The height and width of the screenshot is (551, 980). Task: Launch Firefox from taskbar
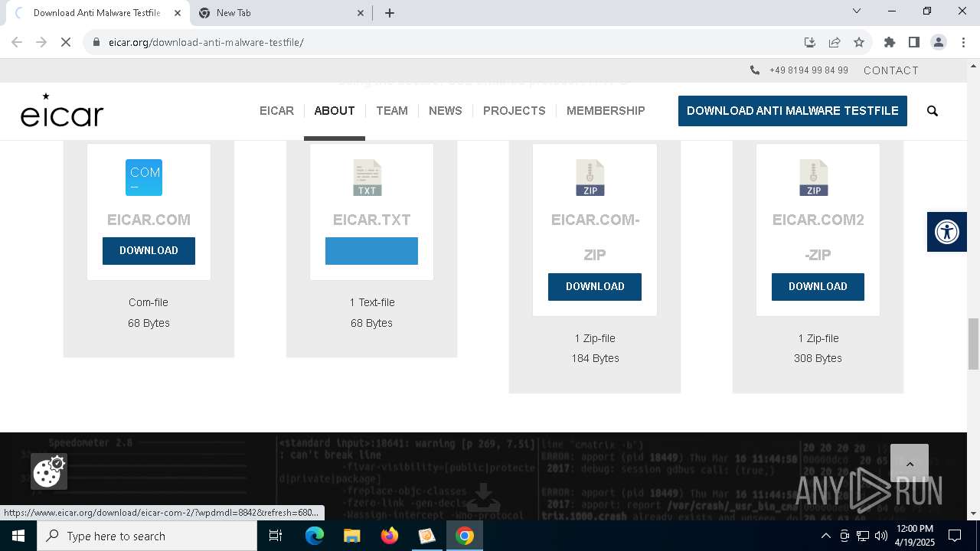[x=389, y=536]
